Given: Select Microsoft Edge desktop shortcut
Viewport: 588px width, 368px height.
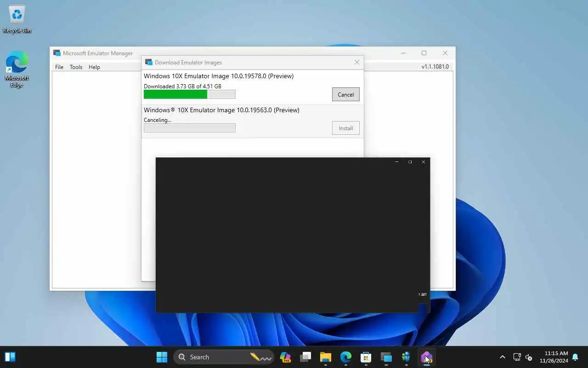Looking at the screenshot, I should (17, 70).
